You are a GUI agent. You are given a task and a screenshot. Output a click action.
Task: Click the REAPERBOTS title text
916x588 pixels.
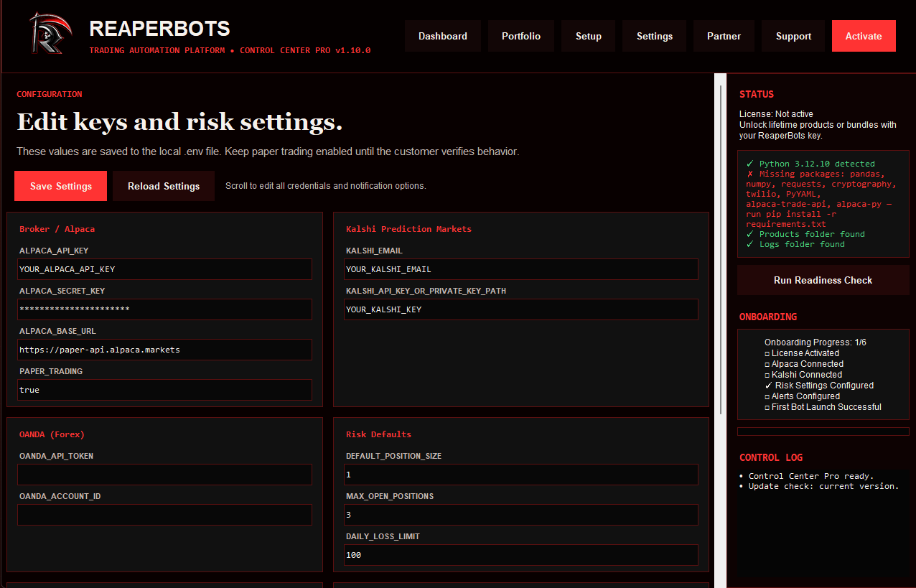tap(159, 29)
